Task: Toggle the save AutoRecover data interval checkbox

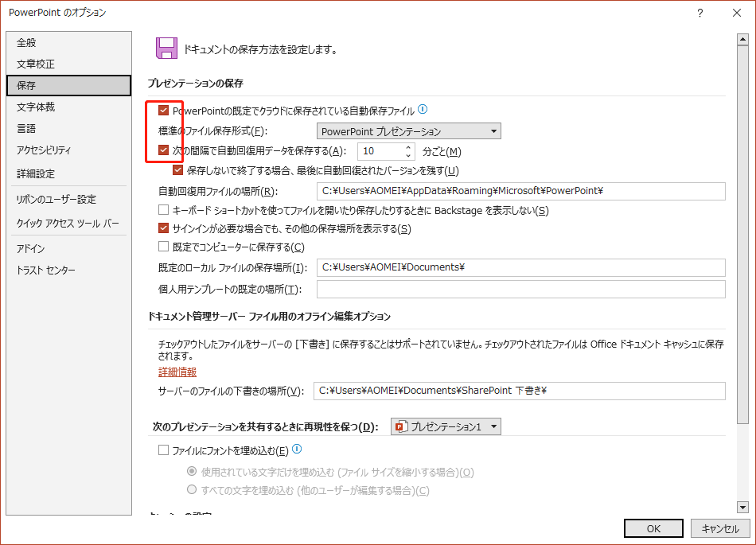Action: [x=163, y=150]
